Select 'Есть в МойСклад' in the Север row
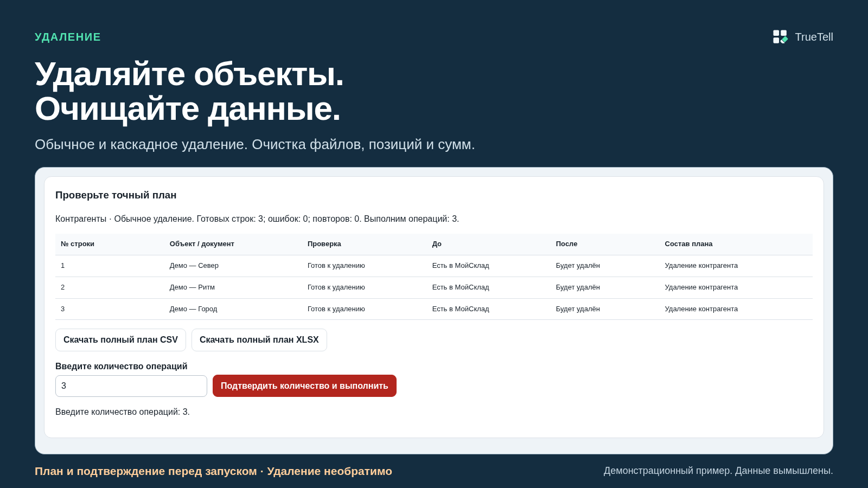 (461, 266)
